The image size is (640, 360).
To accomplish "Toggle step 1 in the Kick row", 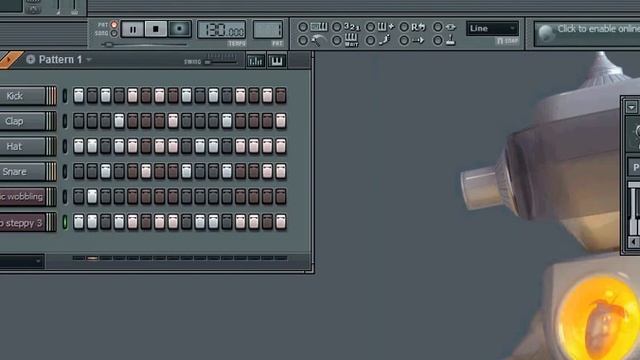I will 79,96.
